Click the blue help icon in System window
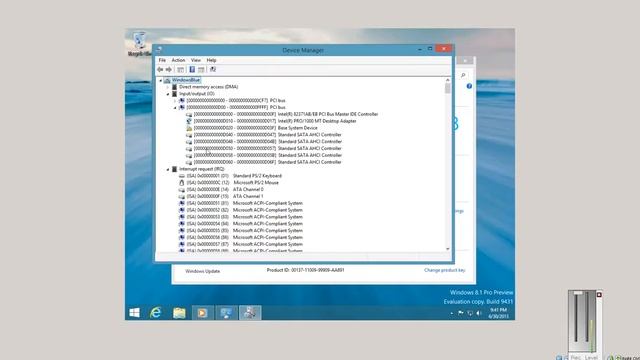 click(469, 86)
